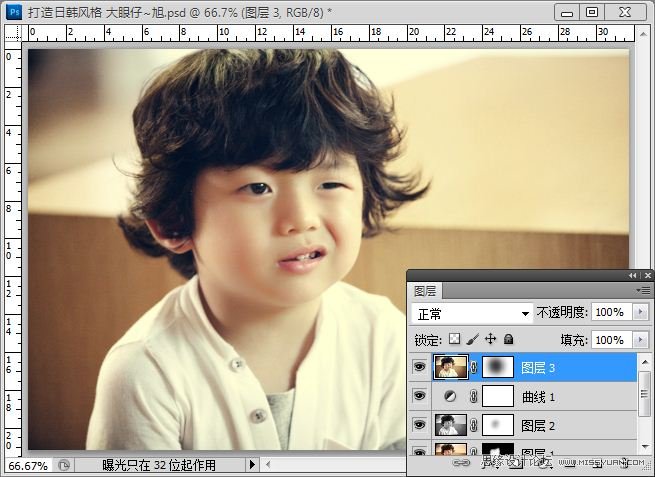Lock all with the padlock icon
Viewport: 655px width, 477px height.
point(508,339)
